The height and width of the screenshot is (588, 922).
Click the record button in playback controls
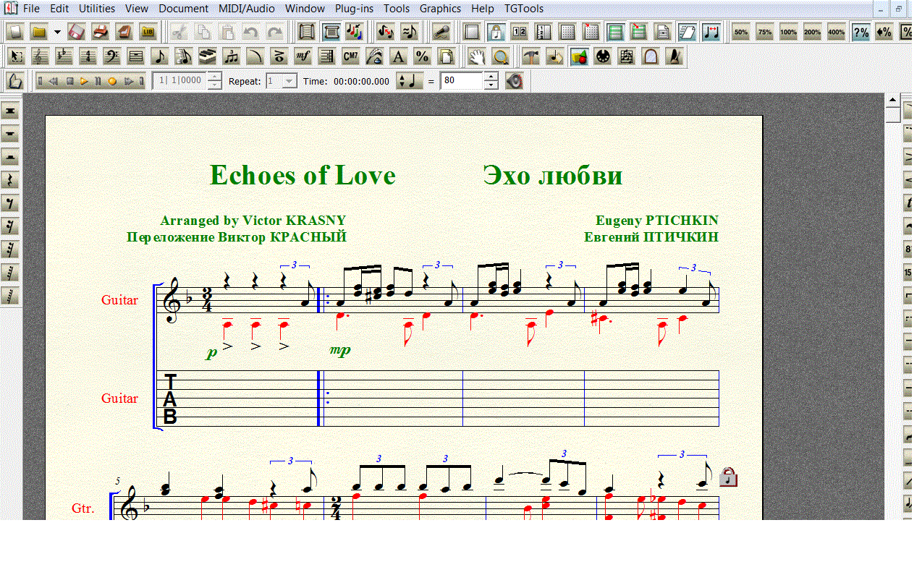coord(112,81)
